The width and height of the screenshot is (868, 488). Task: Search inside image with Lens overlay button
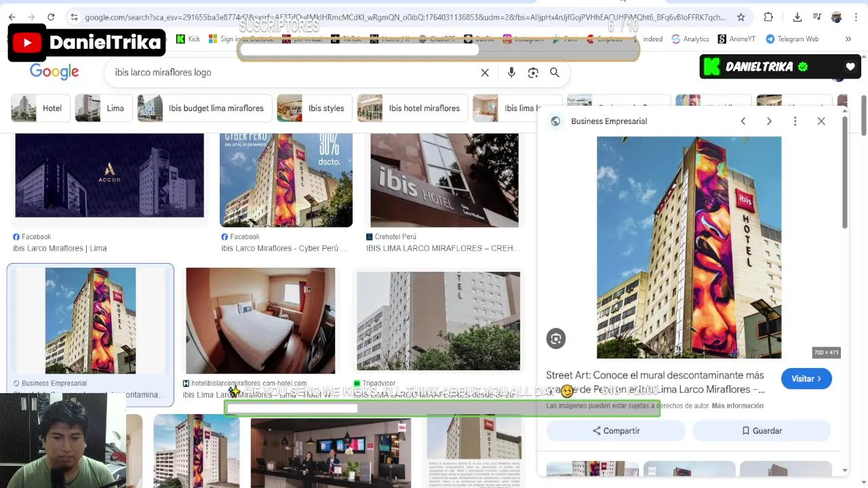point(556,339)
